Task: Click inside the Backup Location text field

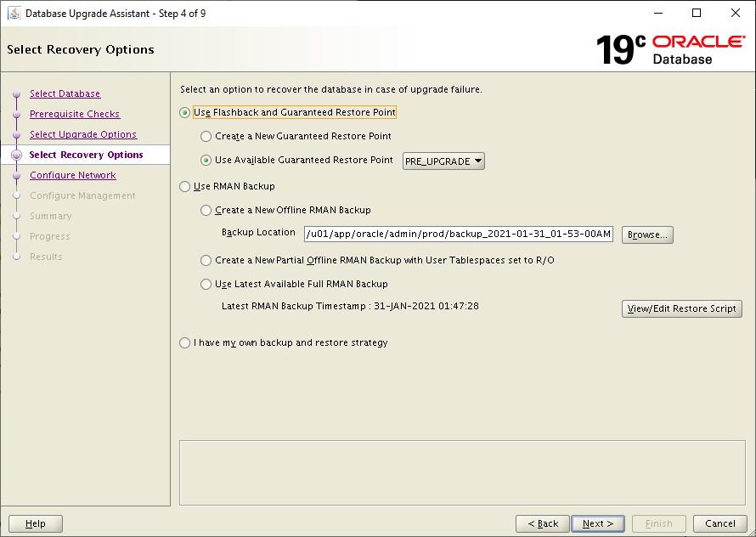Action: tap(459, 233)
